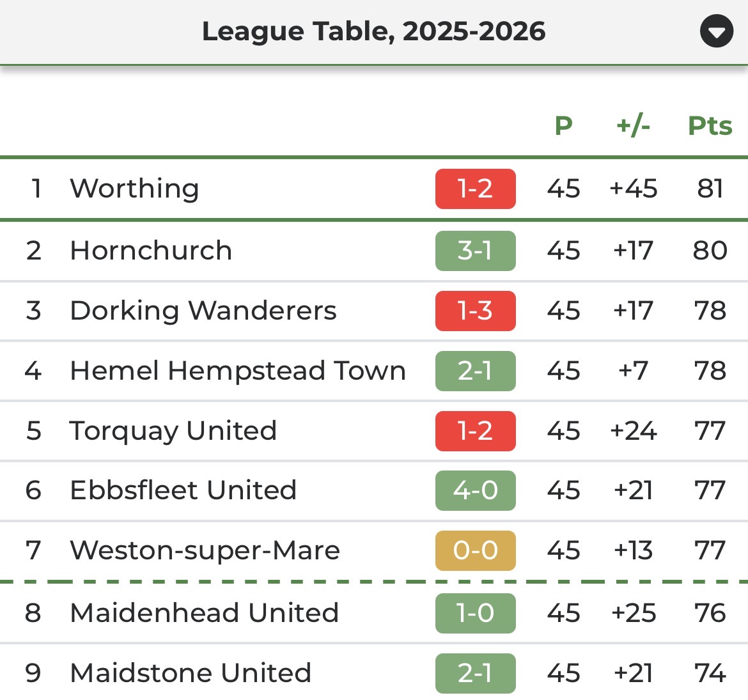Expand the League Table season dropdown arrow

pos(716,31)
